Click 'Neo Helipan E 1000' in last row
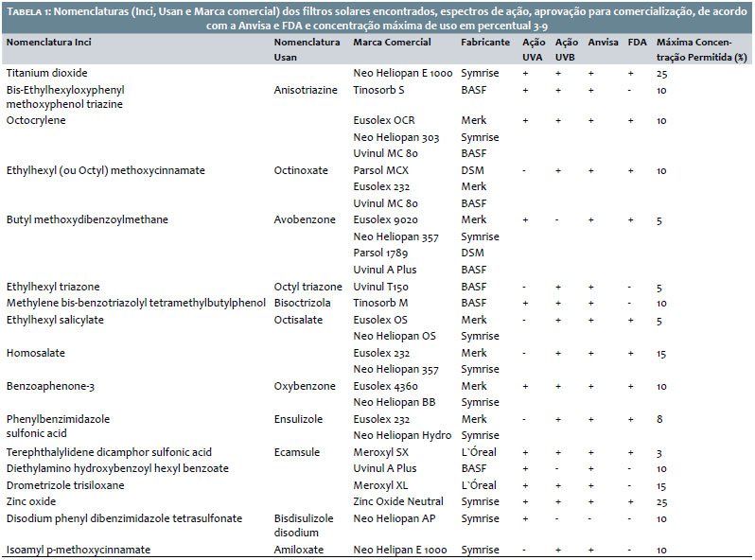The height and width of the screenshot is (560, 755). click(x=399, y=550)
